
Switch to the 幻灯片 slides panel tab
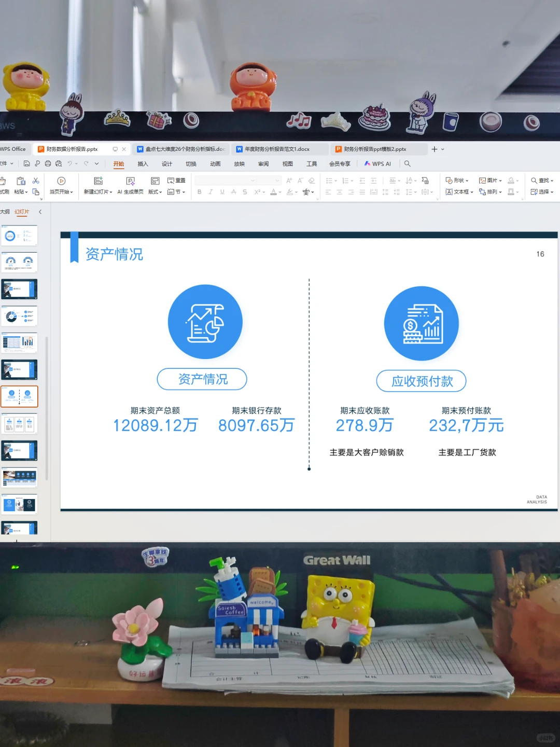click(x=22, y=212)
